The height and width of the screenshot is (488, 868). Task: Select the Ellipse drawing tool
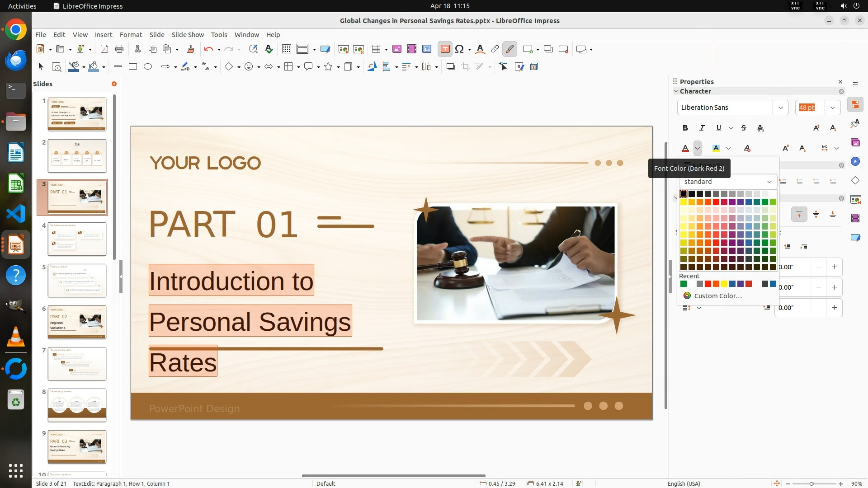[148, 67]
